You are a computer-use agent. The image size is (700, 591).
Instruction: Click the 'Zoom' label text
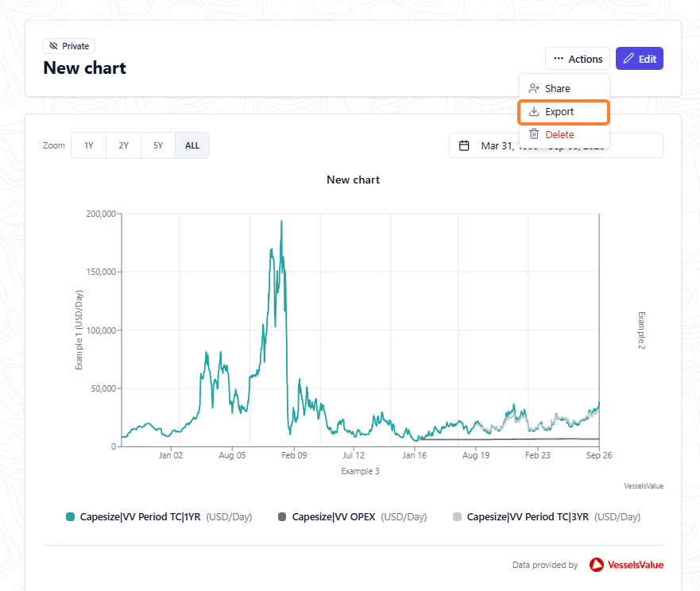coord(53,145)
